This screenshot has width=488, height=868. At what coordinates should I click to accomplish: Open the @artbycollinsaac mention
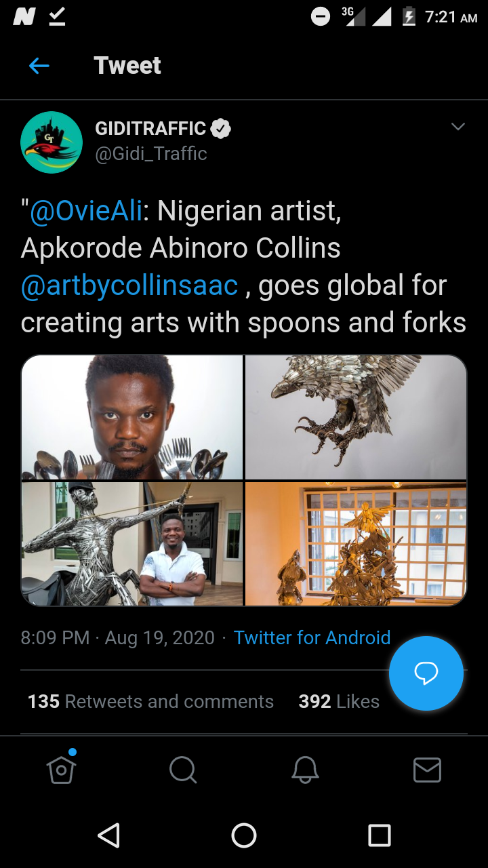pos(129,285)
